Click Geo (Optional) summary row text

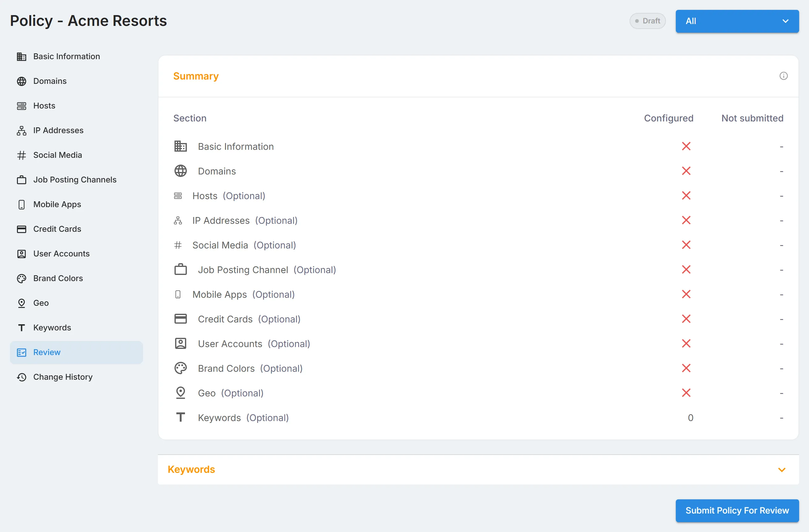(231, 393)
